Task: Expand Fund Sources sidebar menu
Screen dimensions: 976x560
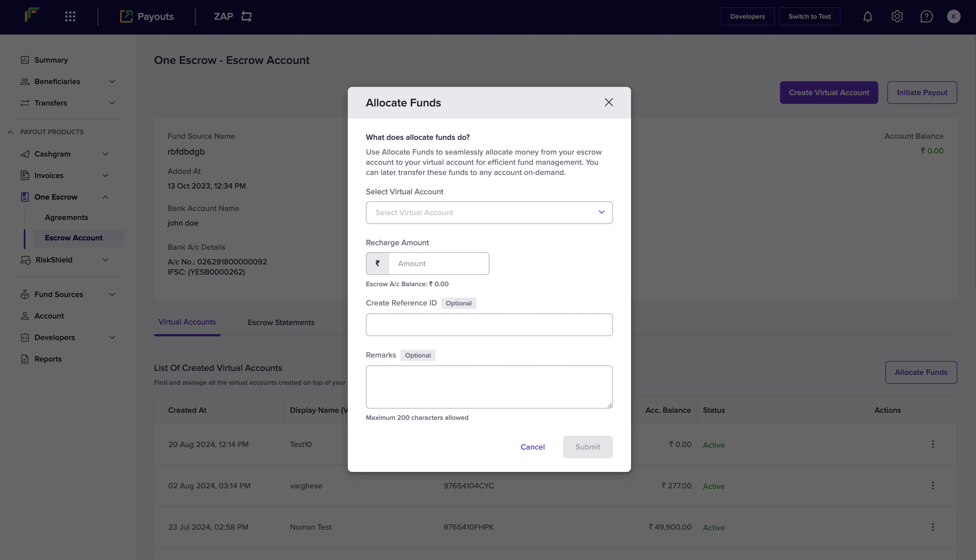Action: pyautogui.click(x=112, y=294)
